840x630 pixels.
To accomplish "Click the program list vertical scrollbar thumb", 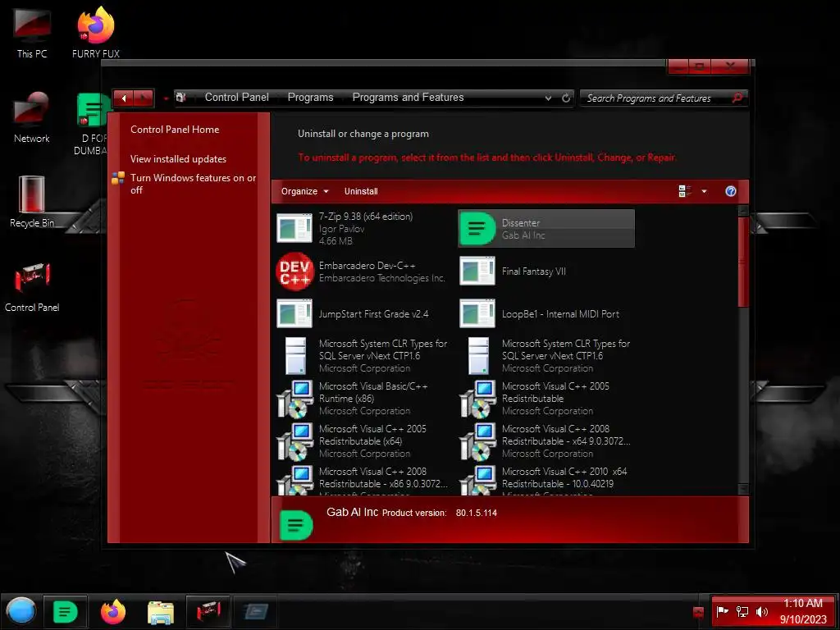I will pyautogui.click(x=743, y=262).
